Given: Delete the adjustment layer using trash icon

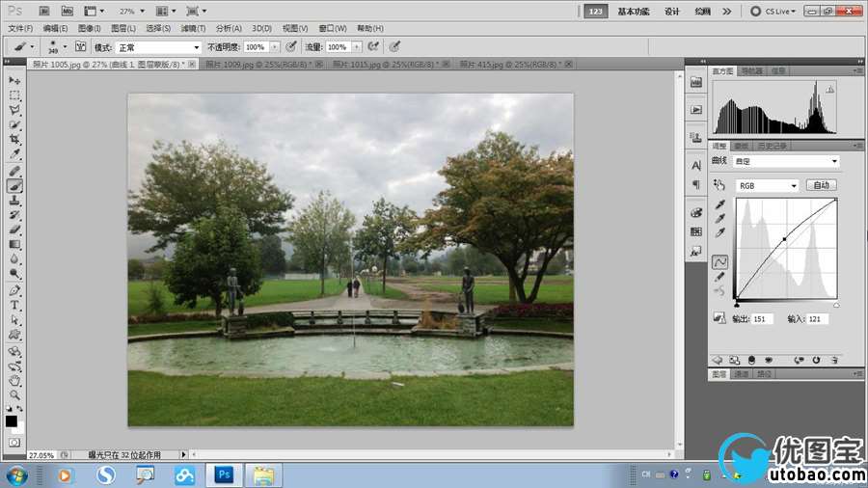Looking at the screenshot, I should coord(834,360).
